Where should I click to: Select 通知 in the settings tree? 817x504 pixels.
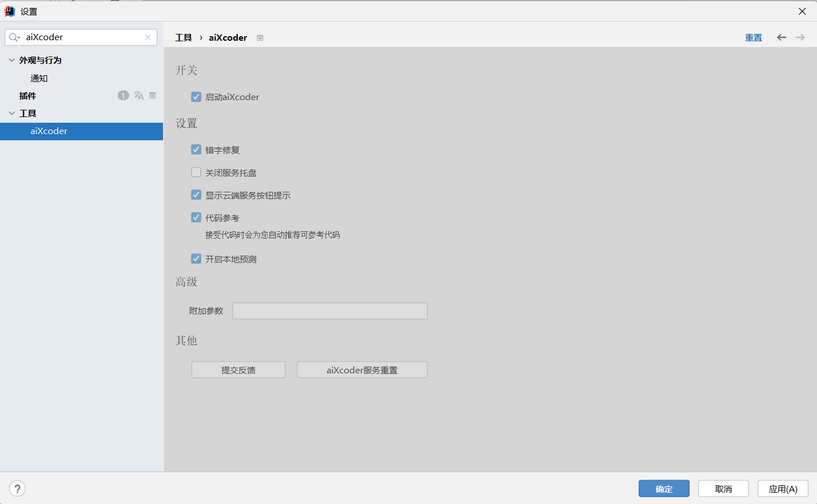click(39, 78)
